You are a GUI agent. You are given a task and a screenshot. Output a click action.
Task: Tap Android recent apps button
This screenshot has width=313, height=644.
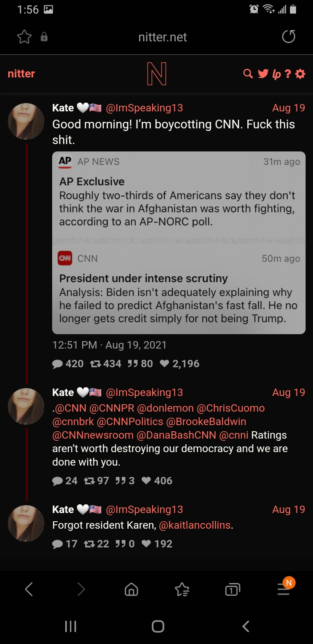pyautogui.click(x=70, y=626)
